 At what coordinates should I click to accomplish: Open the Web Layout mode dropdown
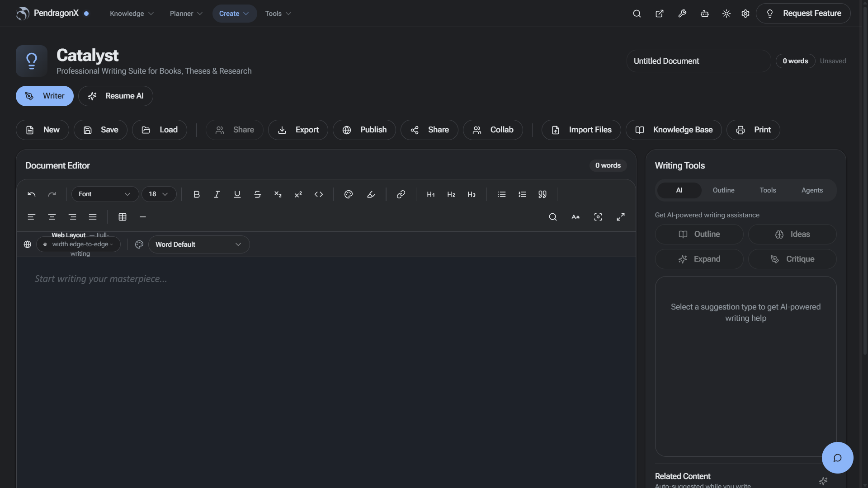[78, 244]
